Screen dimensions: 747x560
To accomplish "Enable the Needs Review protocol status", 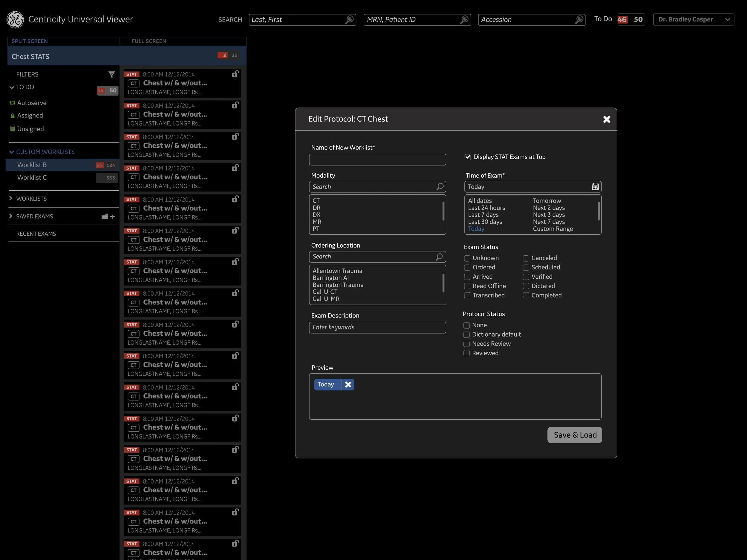I will pyautogui.click(x=466, y=344).
